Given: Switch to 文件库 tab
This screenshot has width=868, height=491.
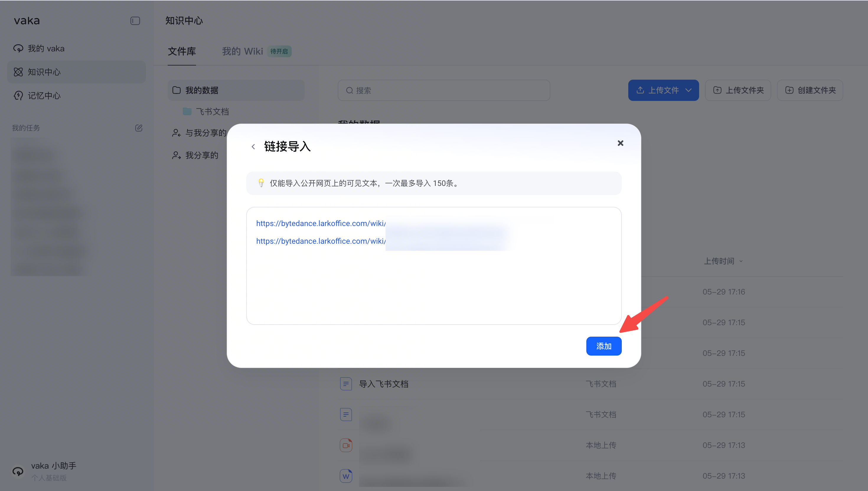Looking at the screenshot, I should click(x=182, y=51).
